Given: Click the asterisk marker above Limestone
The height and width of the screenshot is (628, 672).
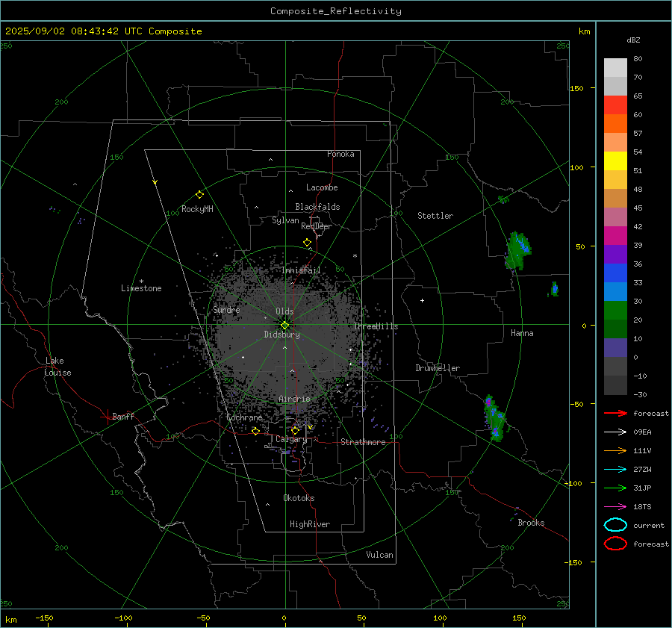Looking at the screenshot, I should (141, 282).
